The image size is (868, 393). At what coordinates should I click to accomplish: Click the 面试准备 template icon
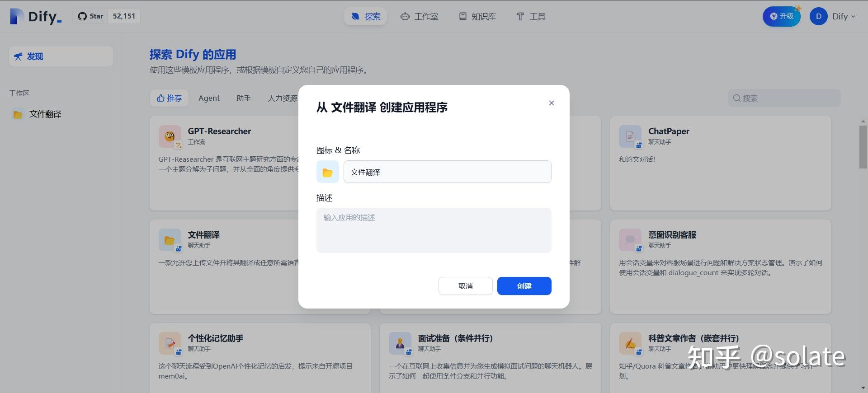pyautogui.click(x=400, y=343)
